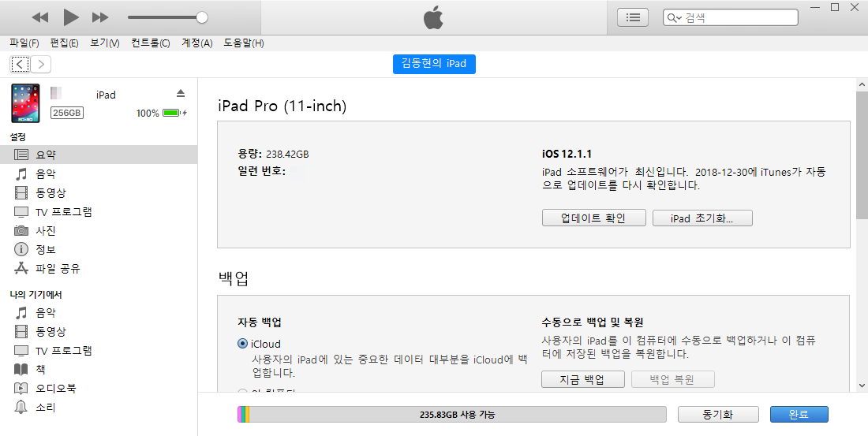The height and width of the screenshot is (436, 868).
Task: Start playback with the play button
Action: (x=71, y=17)
